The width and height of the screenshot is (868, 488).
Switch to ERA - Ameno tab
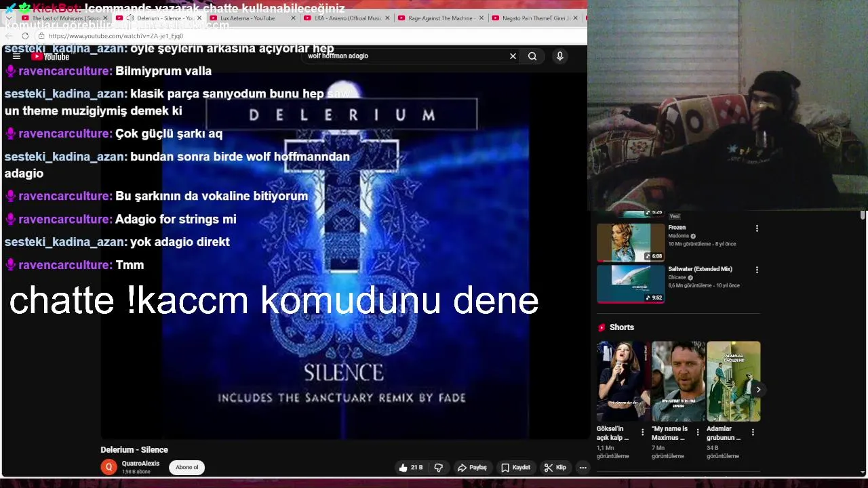click(348, 18)
